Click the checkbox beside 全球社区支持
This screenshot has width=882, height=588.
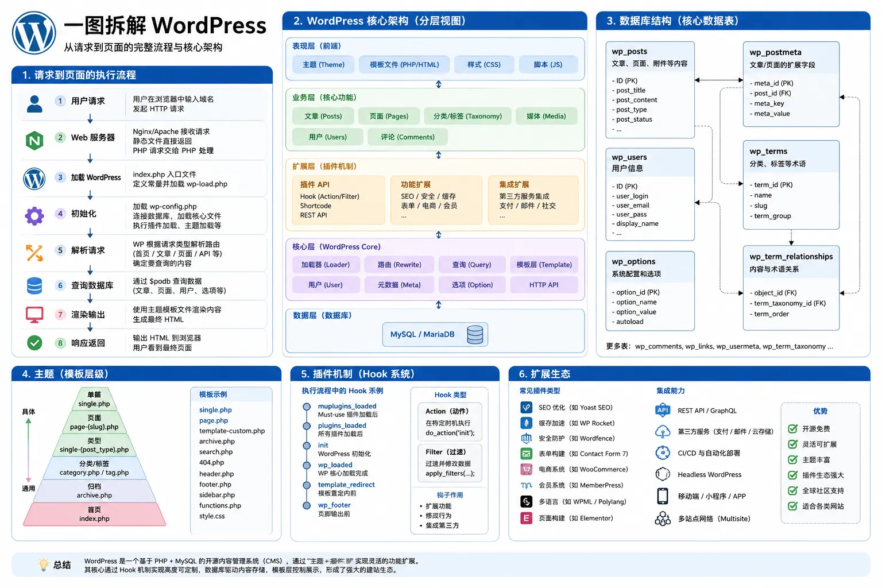coord(792,490)
